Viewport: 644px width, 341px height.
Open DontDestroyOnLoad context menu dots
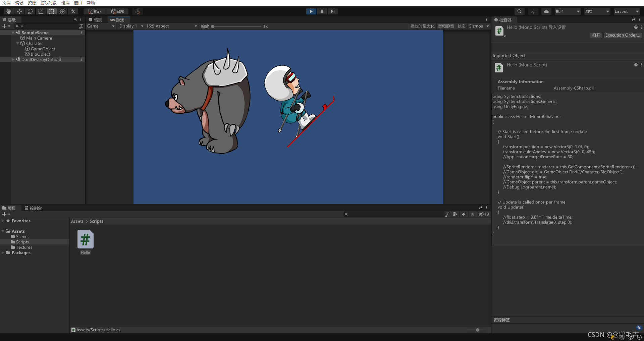click(81, 59)
